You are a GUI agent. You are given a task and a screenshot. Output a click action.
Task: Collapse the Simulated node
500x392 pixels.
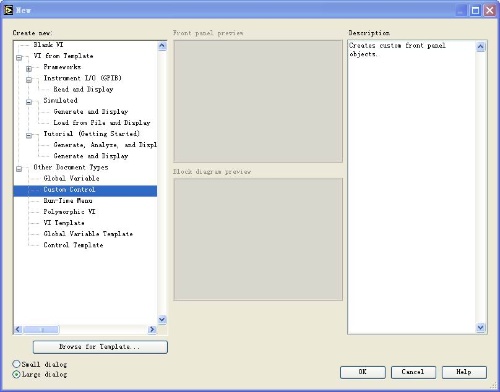point(29,102)
